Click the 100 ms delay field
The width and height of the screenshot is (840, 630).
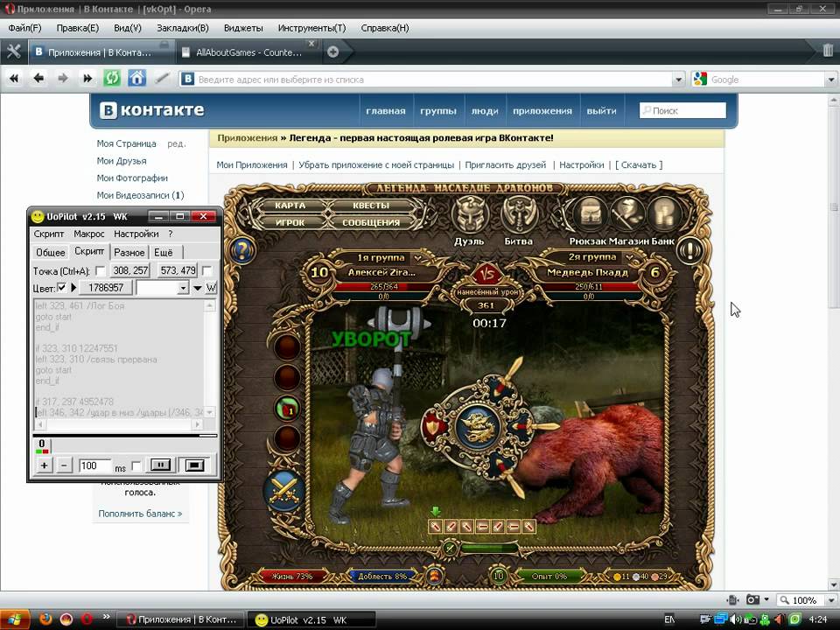point(94,465)
